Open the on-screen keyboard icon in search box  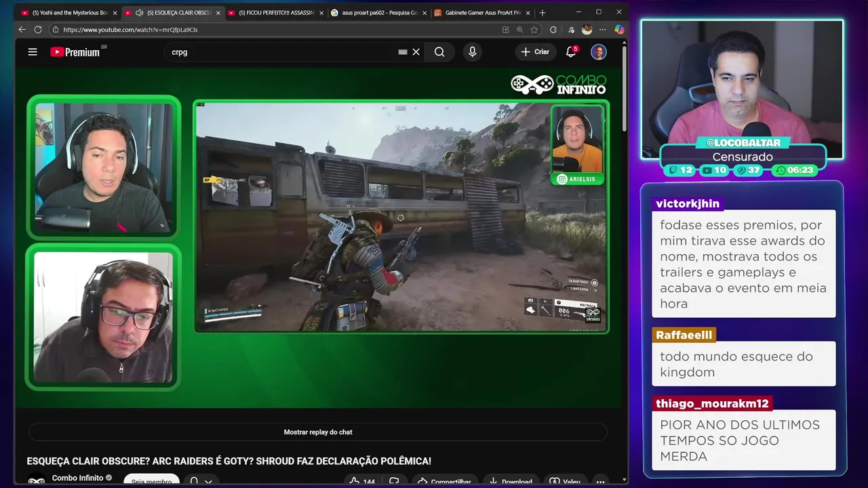[x=403, y=52]
